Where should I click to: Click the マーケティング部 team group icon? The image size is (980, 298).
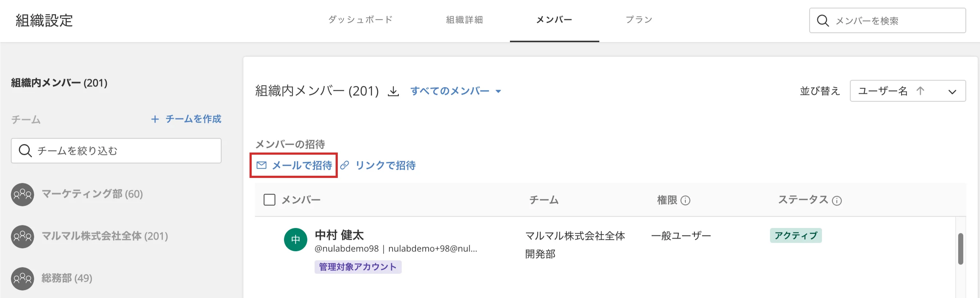pos(23,194)
